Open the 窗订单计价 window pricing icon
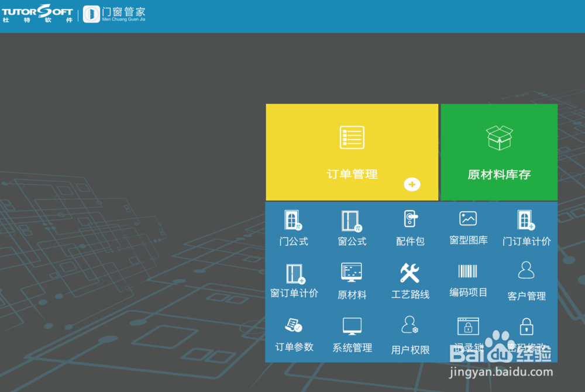This screenshot has height=392, width=585. tap(295, 274)
